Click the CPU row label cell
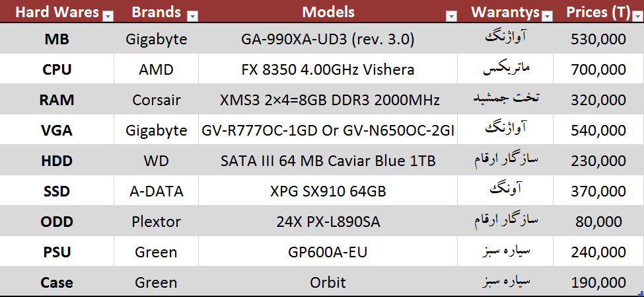This screenshot has width=644, height=297. [57, 69]
